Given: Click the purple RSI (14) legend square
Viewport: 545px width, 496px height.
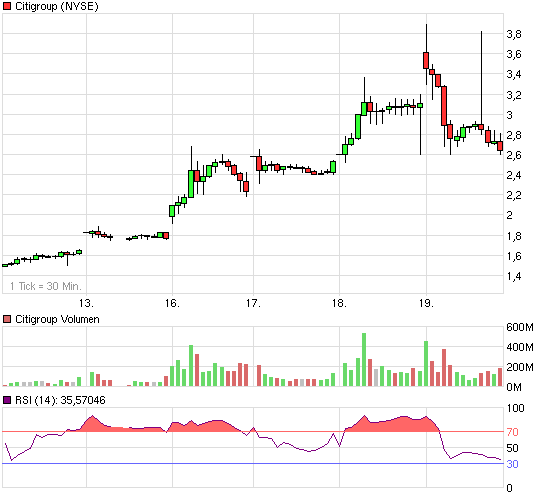Looking at the screenshot, I should (x=7, y=400).
